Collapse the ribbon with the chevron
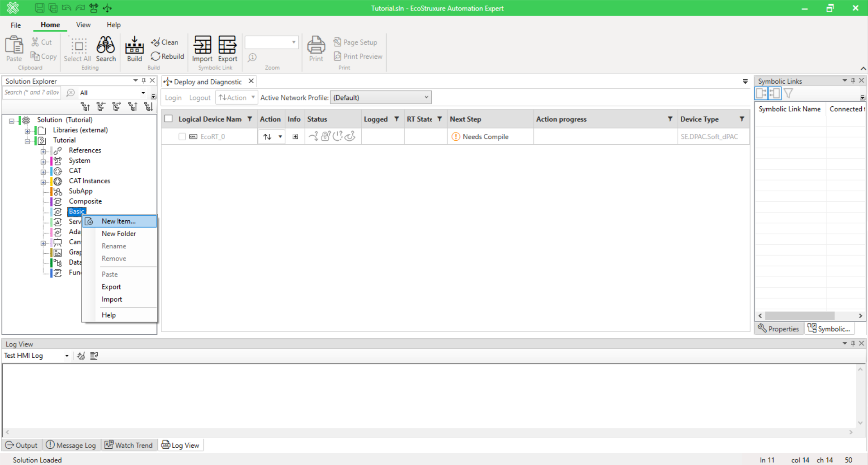 (863, 68)
